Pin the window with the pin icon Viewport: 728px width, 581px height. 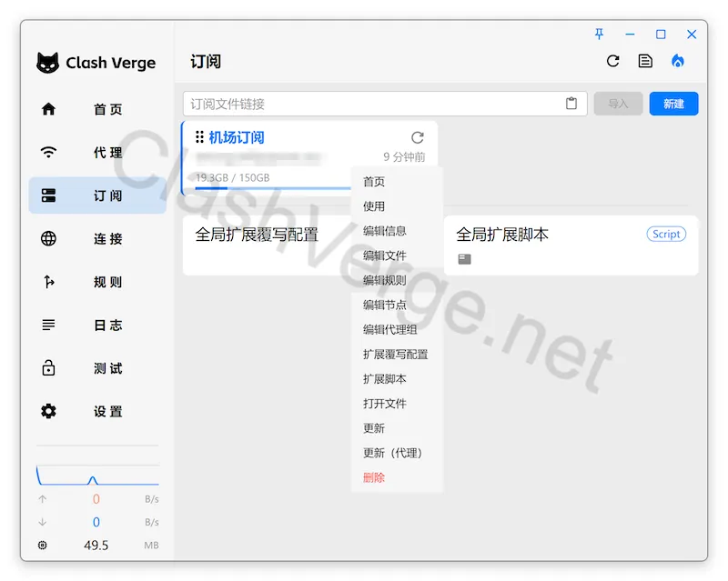(x=599, y=34)
